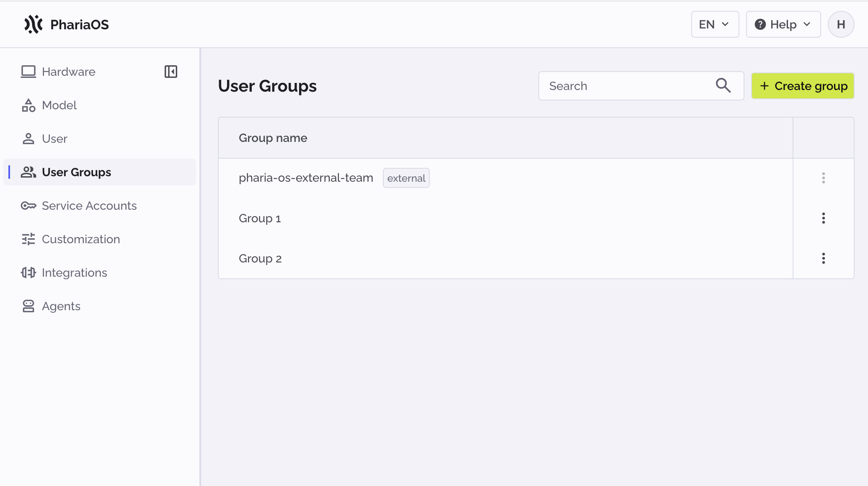This screenshot has height=486, width=868.
Task: Click the Model sidebar icon
Action: (x=28, y=105)
